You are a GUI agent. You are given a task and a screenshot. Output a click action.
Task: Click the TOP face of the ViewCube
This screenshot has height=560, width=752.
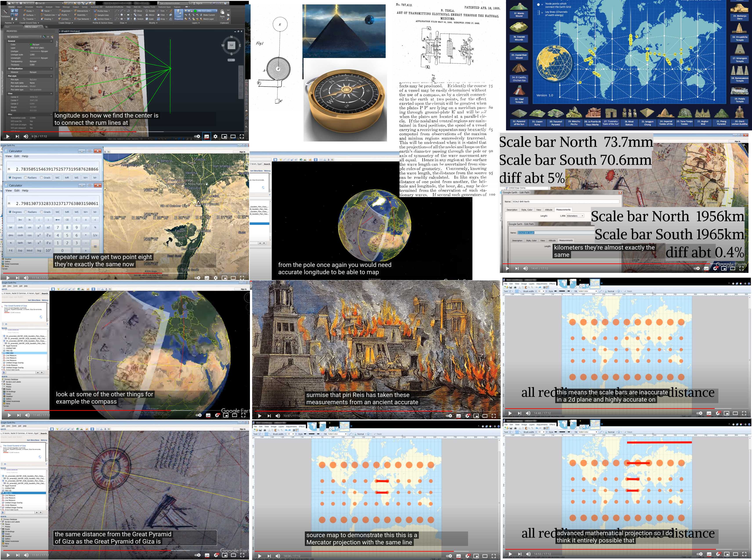point(231,45)
